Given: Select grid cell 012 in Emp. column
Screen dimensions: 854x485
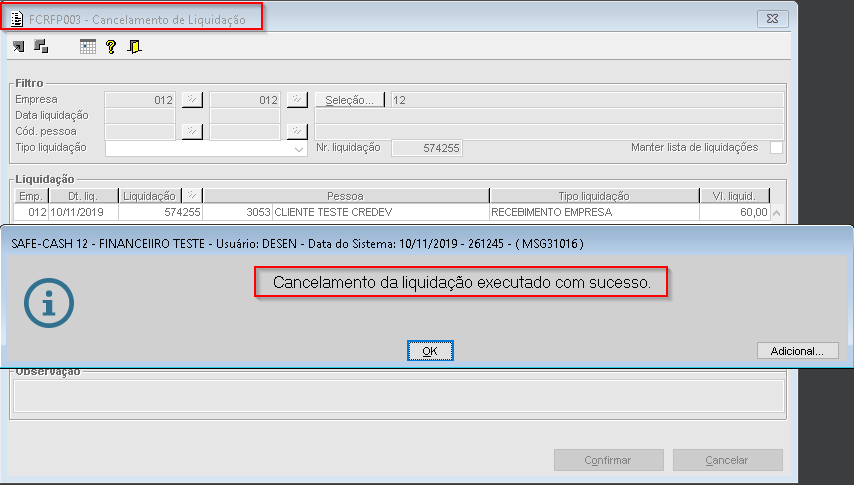Looking at the screenshot, I should (x=31, y=212).
